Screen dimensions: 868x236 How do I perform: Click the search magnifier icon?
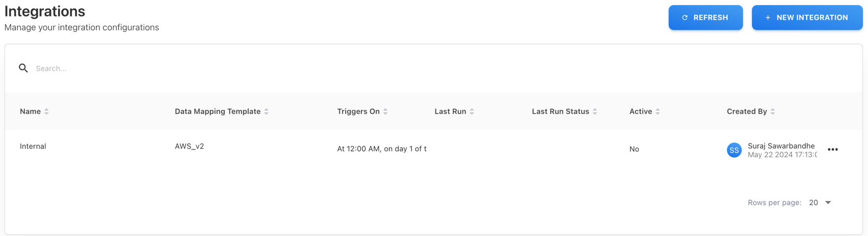point(23,68)
